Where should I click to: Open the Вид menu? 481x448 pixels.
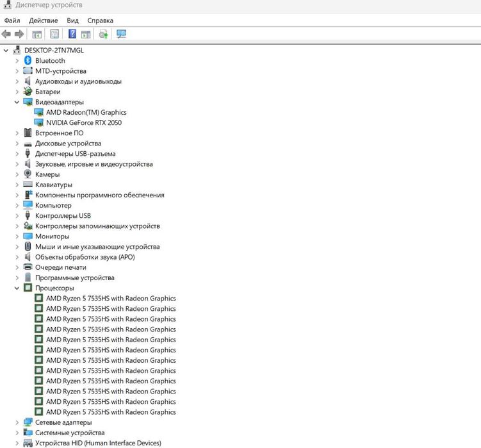click(73, 21)
